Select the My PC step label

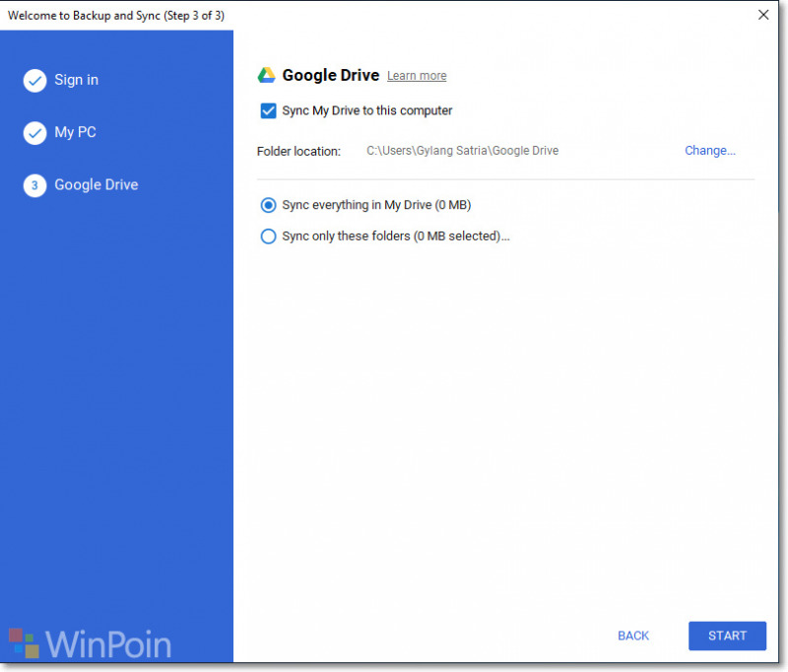(x=76, y=132)
